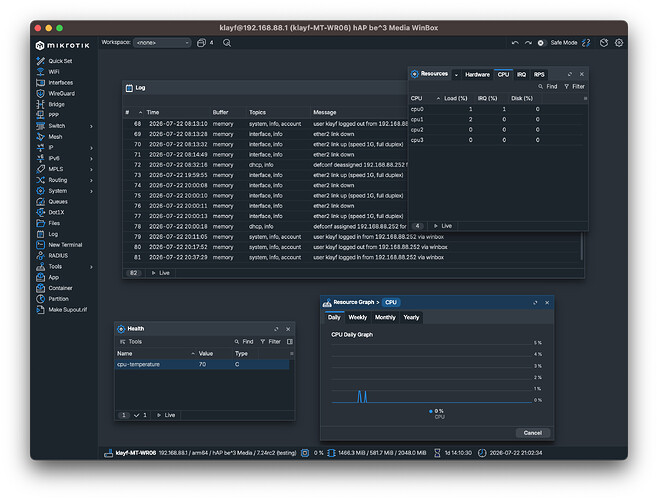Screen dimensions: 657x500
Task: Expand the Routing submenu
Action: 91,180
